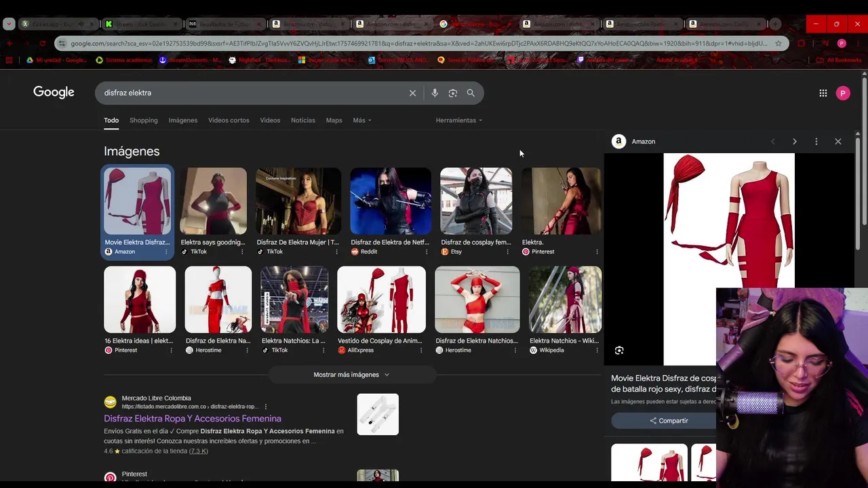Image resolution: width=868 pixels, height=488 pixels.
Task: Click 'Amazon' source name in image panel
Action: pyautogui.click(x=644, y=142)
